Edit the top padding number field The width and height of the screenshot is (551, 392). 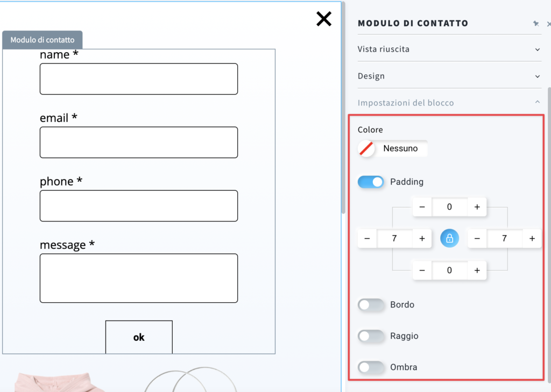[x=449, y=207]
